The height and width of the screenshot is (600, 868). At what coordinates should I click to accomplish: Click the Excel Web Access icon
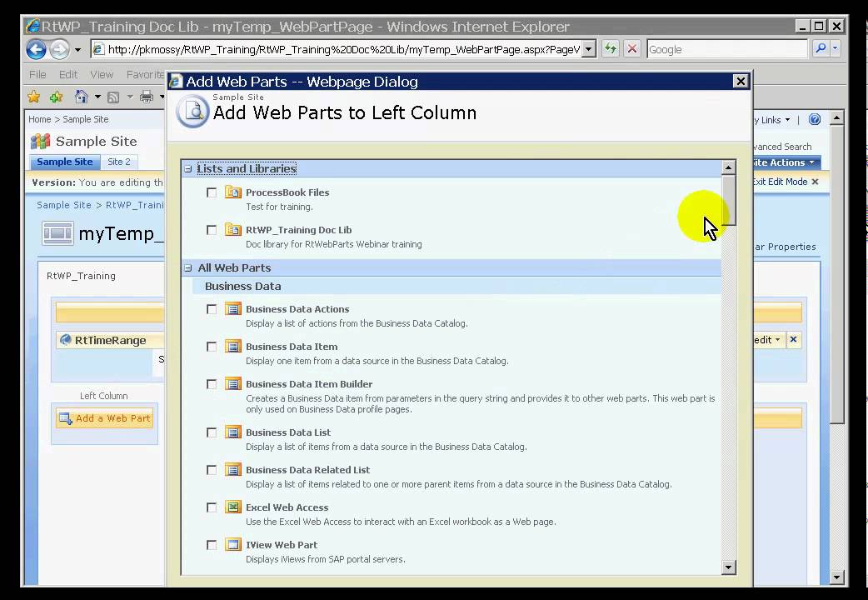pos(233,507)
